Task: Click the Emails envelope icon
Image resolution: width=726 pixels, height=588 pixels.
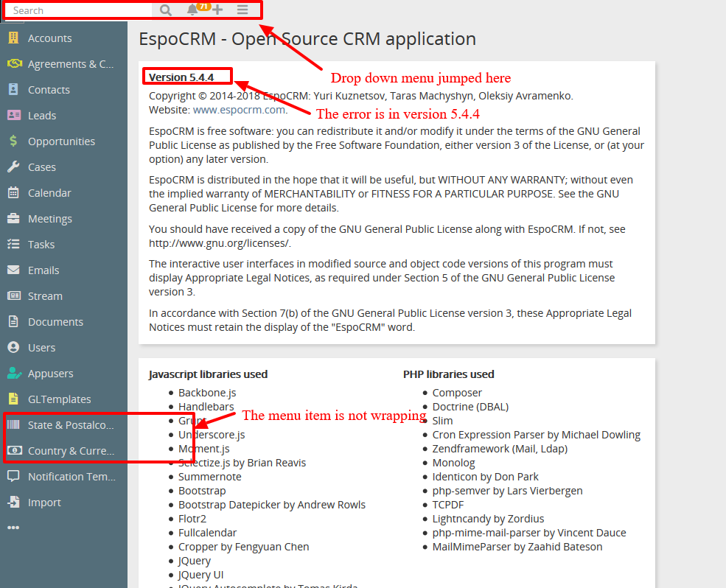Action: tap(13, 270)
